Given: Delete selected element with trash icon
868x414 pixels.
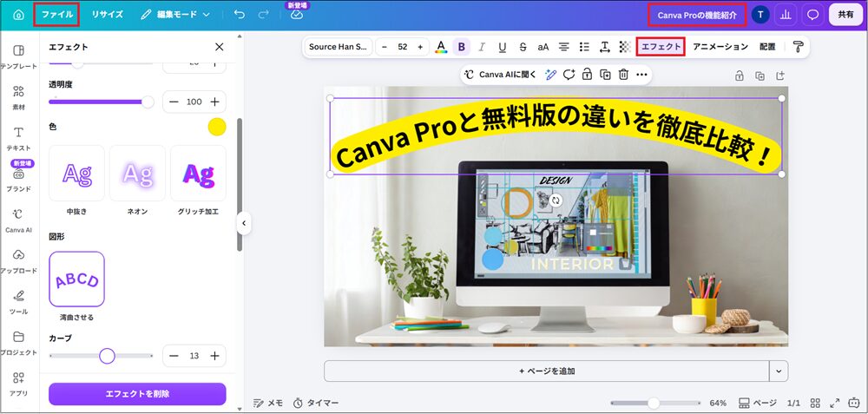Looking at the screenshot, I should pyautogui.click(x=623, y=75).
